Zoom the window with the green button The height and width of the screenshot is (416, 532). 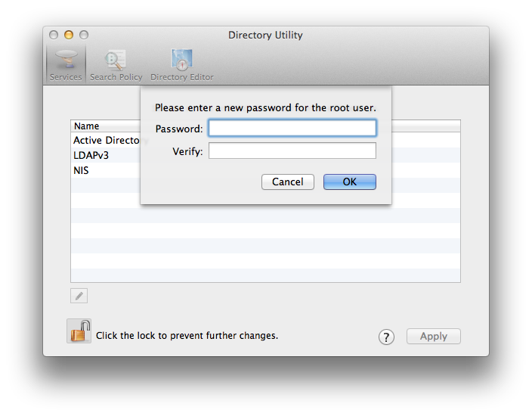pyautogui.click(x=84, y=35)
